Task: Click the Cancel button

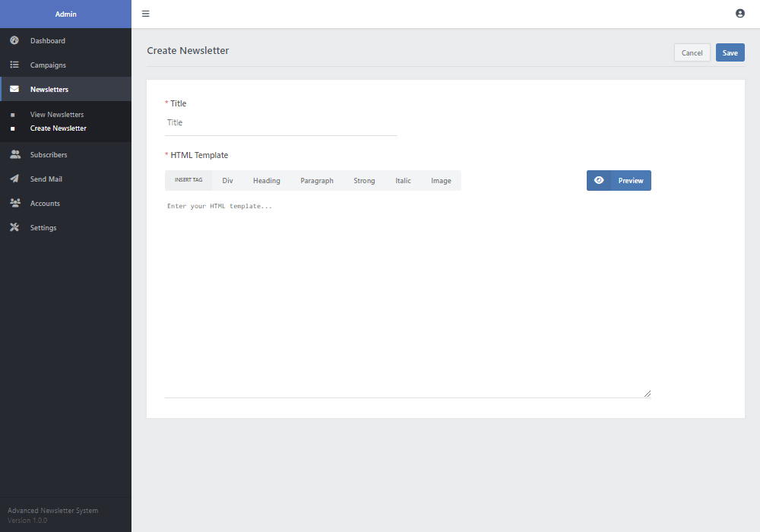Action: click(x=692, y=52)
